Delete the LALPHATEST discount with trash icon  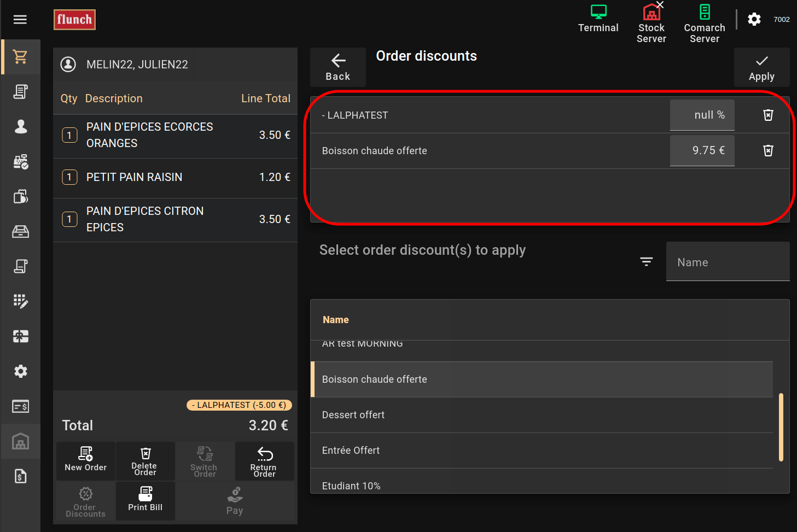pos(768,115)
